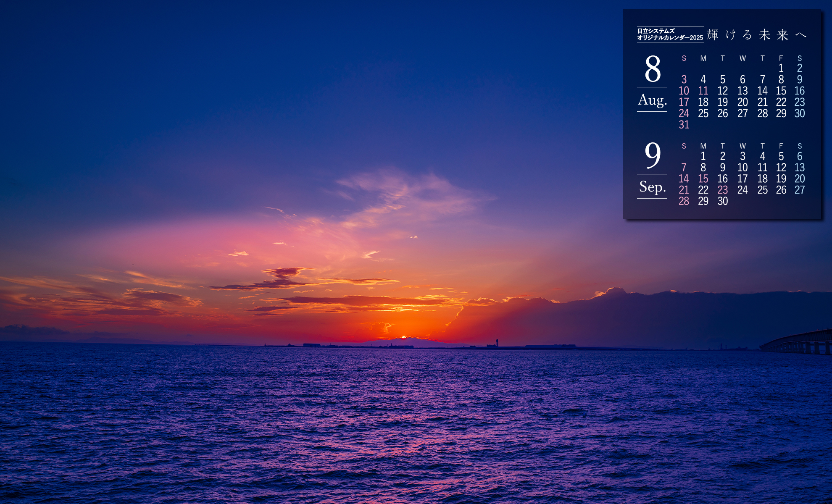Select September 1 in the calendar
The image size is (832, 504).
coord(703,156)
